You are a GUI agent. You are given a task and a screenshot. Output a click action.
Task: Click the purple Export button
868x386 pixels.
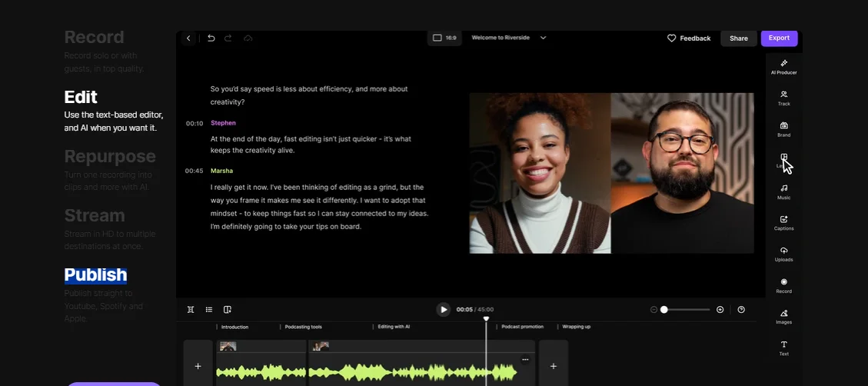[779, 38]
